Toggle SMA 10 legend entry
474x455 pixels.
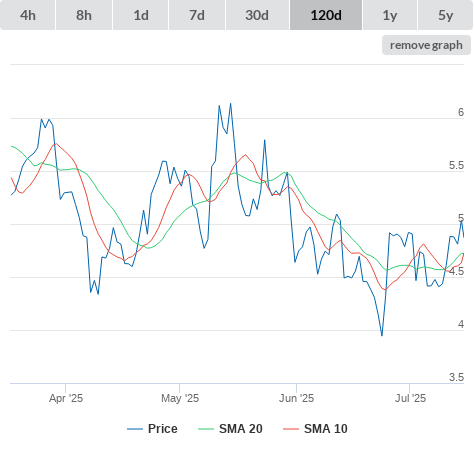[315, 429]
